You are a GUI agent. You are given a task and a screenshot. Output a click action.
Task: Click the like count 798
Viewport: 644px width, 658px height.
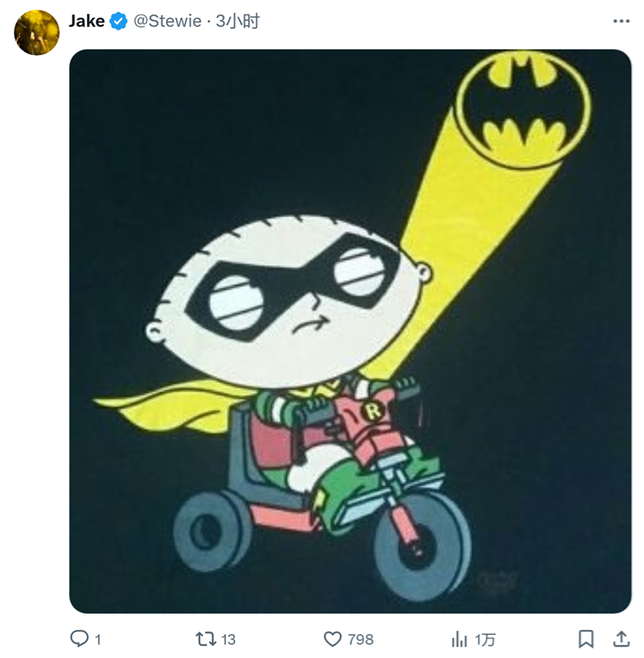360,639
